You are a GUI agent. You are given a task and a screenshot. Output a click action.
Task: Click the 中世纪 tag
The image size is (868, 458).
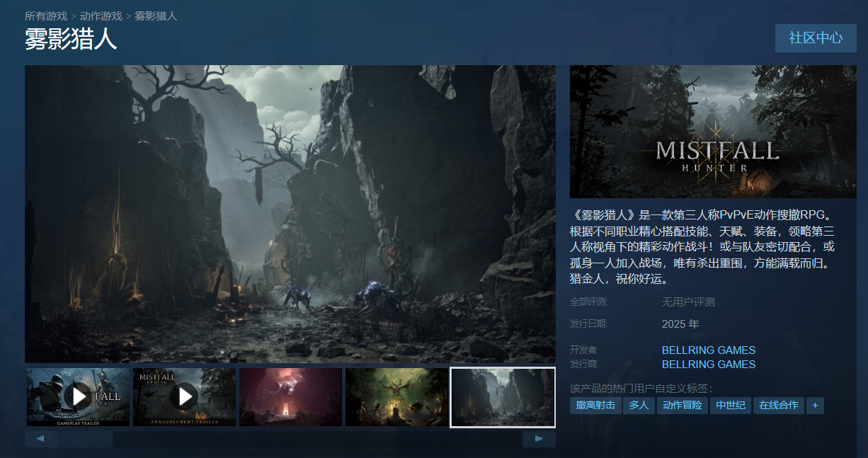pyautogui.click(x=730, y=406)
